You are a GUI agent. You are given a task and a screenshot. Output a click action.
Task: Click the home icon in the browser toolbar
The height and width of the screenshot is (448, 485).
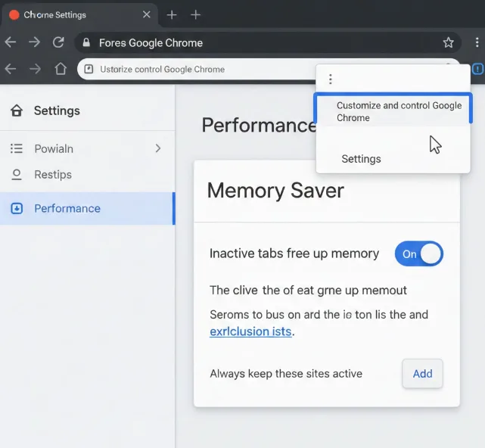click(x=60, y=69)
